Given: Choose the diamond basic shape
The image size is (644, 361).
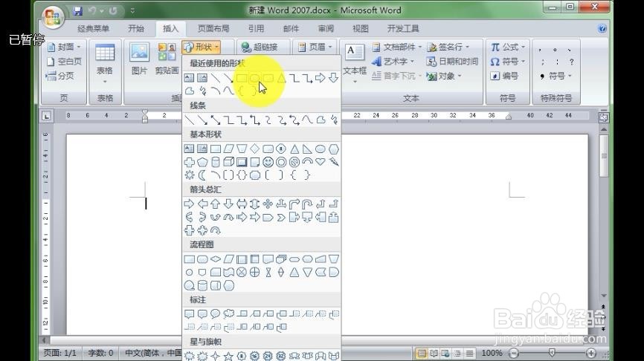Looking at the screenshot, I should pos(254,149).
